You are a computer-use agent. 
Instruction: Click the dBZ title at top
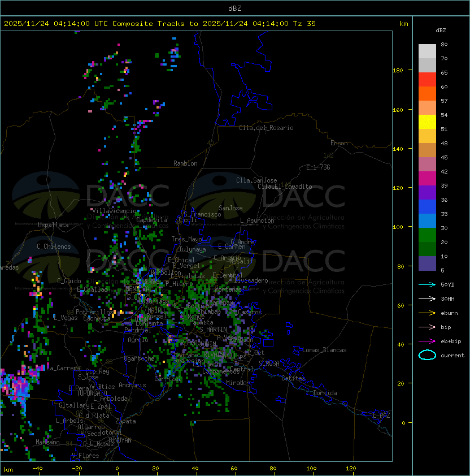click(235, 8)
